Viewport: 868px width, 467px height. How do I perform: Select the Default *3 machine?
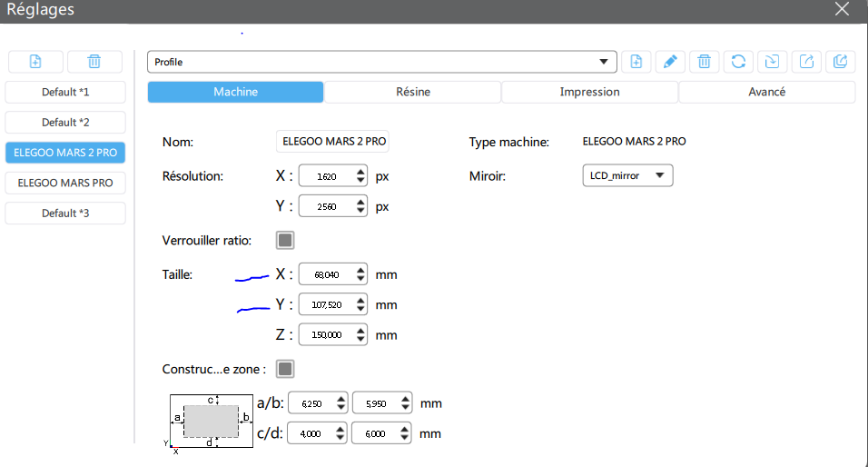(65, 214)
